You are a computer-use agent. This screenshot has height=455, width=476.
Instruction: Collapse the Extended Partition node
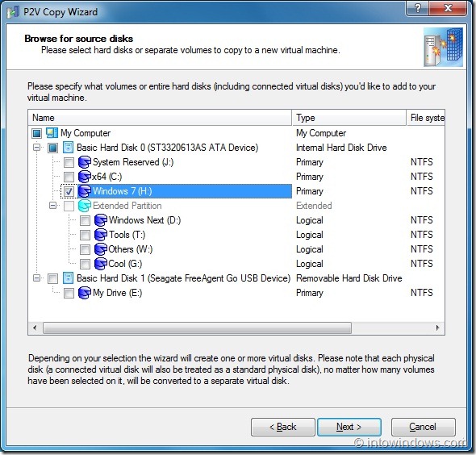coord(52,206)
